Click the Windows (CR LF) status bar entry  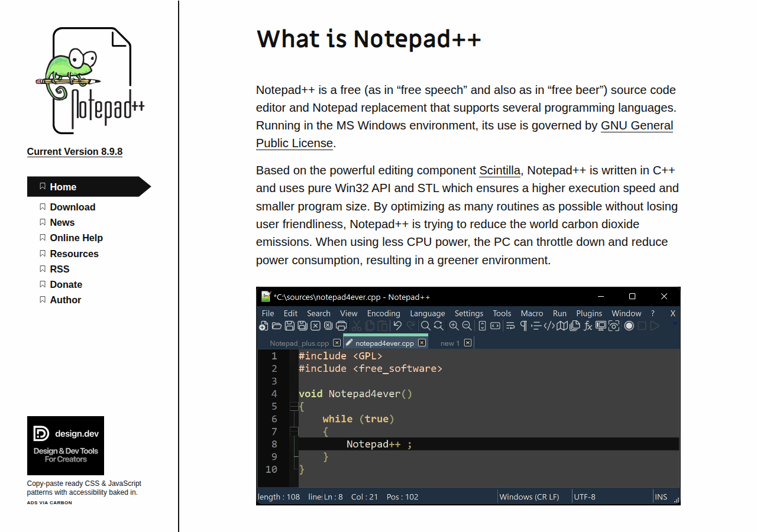tap(529, 497)
